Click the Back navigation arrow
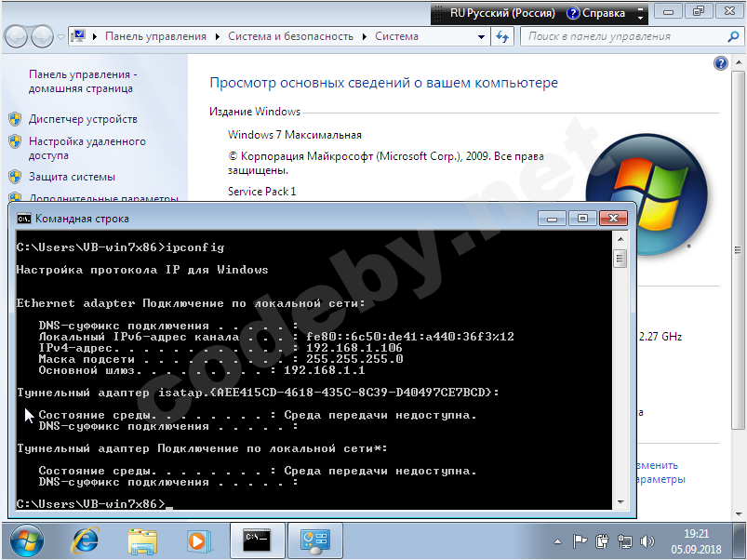 point(17,36)
